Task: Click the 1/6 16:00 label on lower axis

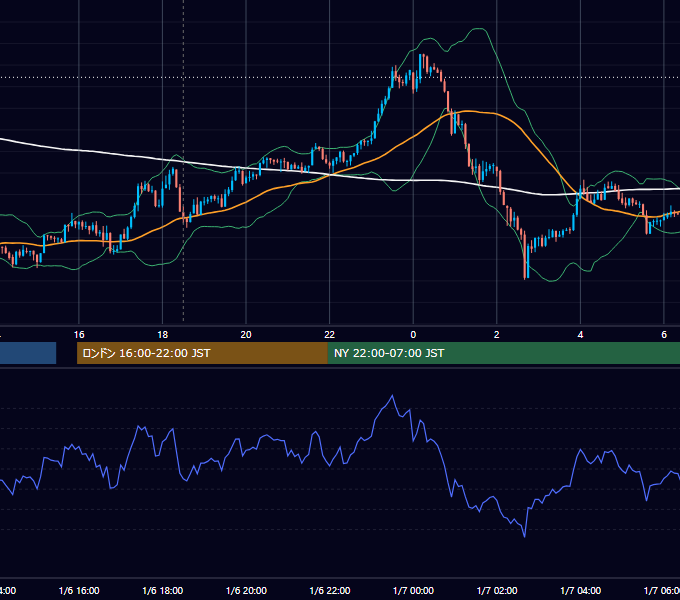Action: (x=79, y=590)
